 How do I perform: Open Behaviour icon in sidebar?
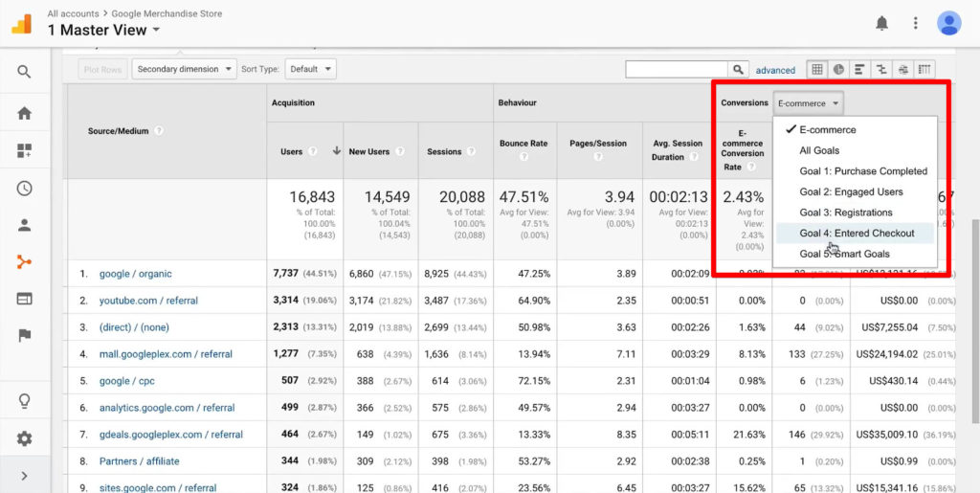point(24,299)
